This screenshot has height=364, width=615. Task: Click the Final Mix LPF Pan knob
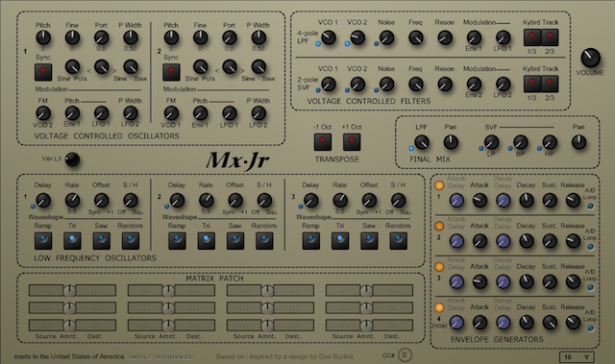[x=451, y=142]
